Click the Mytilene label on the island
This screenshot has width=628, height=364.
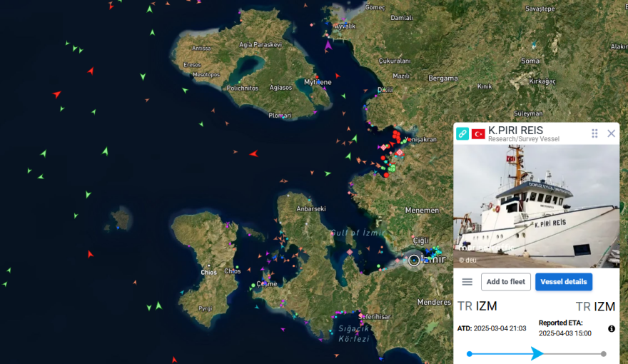(x=318, y=82)
